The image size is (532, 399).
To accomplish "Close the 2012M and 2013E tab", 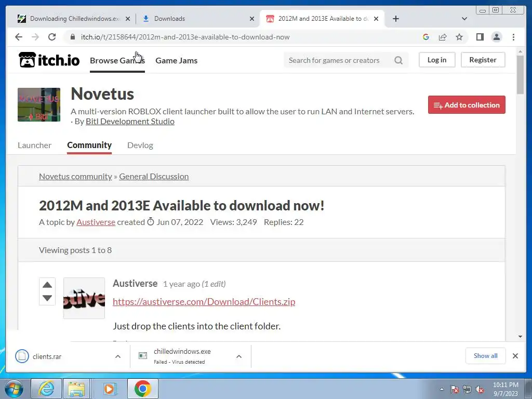I will (x=376, y=19).
